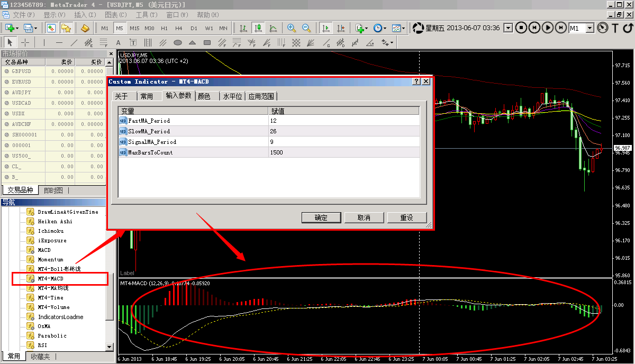
Task: Select the horizontal line drawing tool
Action: click(59, 43)
